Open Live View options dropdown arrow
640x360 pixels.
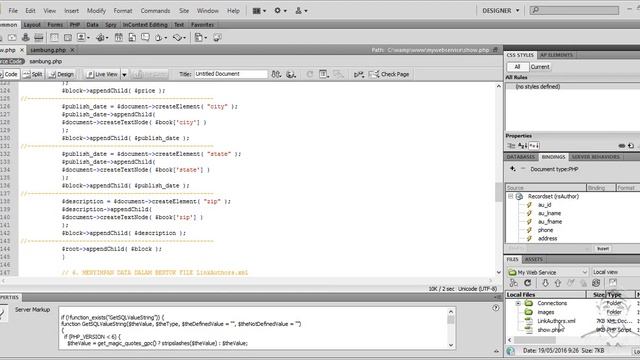(x=124, y=74)
